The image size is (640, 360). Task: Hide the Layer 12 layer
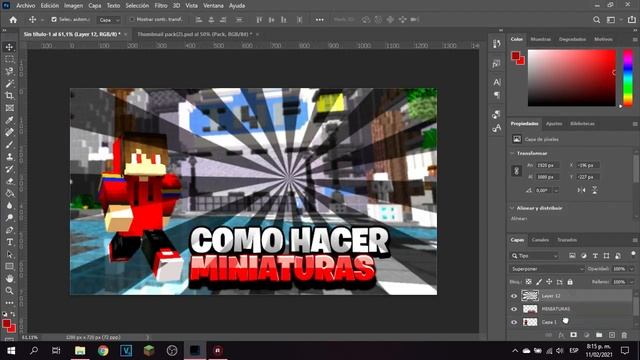(x=514, y=296)
